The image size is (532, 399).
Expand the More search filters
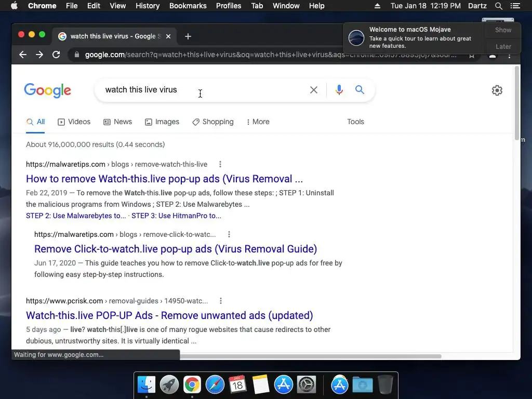coord(258,122)
